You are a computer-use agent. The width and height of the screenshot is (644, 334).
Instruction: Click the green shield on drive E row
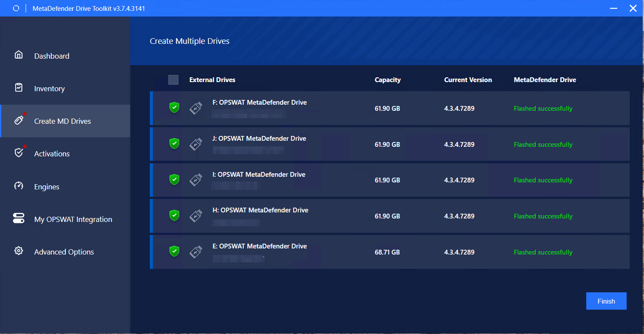pyautogui.click(x=174, y=251)
